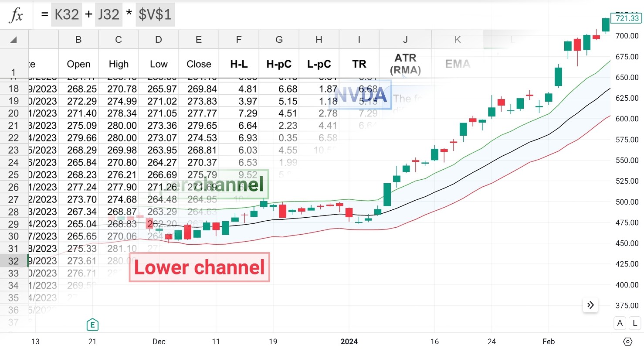Click the Feb date axis label
This screenshot has width=644, height=349.
click(x=549, y=342)
